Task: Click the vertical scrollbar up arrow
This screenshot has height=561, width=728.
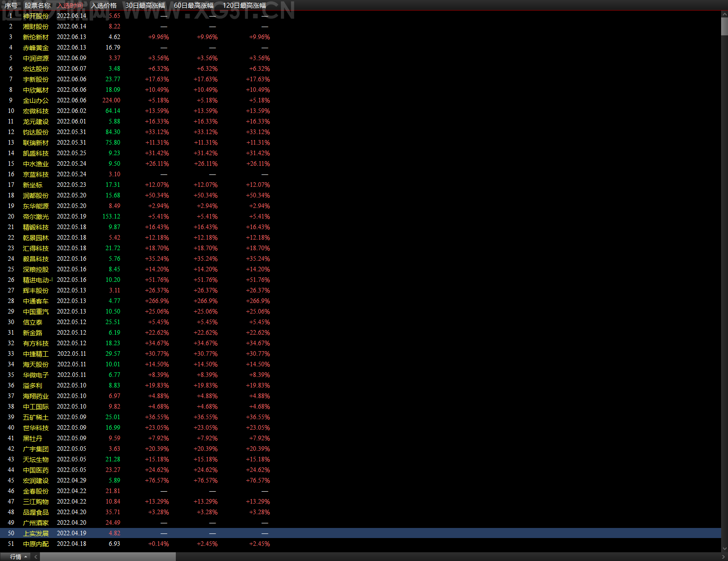Action: (x=724, y=14)
